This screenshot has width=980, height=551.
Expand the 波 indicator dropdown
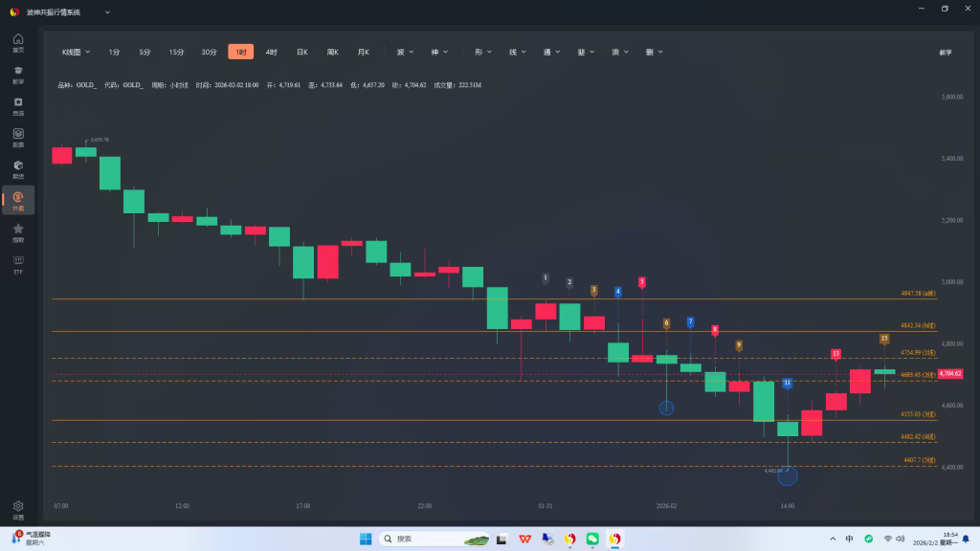click(x=405, y=52)
